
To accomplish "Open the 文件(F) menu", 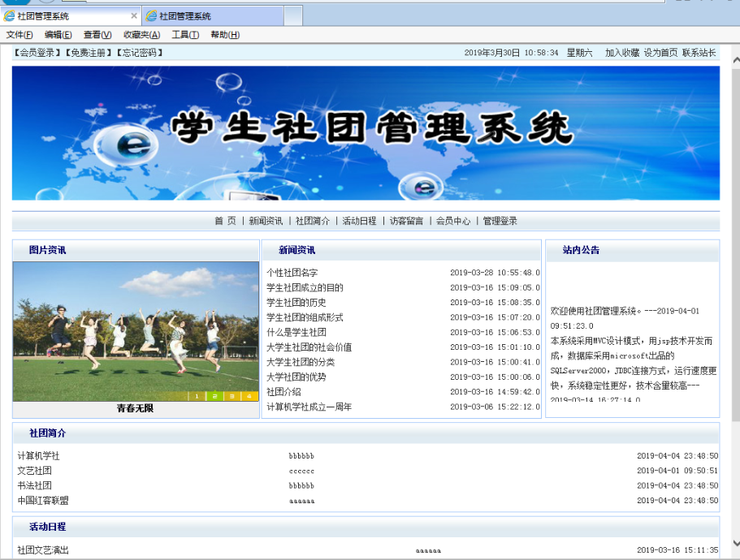I will (x=19, y=35).
